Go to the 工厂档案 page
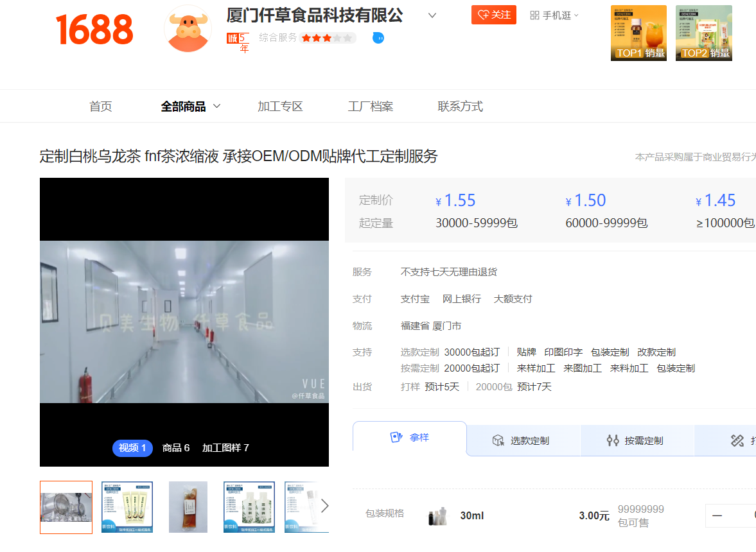This screenshot has height=552, width=756. click(x=371, y=107)
